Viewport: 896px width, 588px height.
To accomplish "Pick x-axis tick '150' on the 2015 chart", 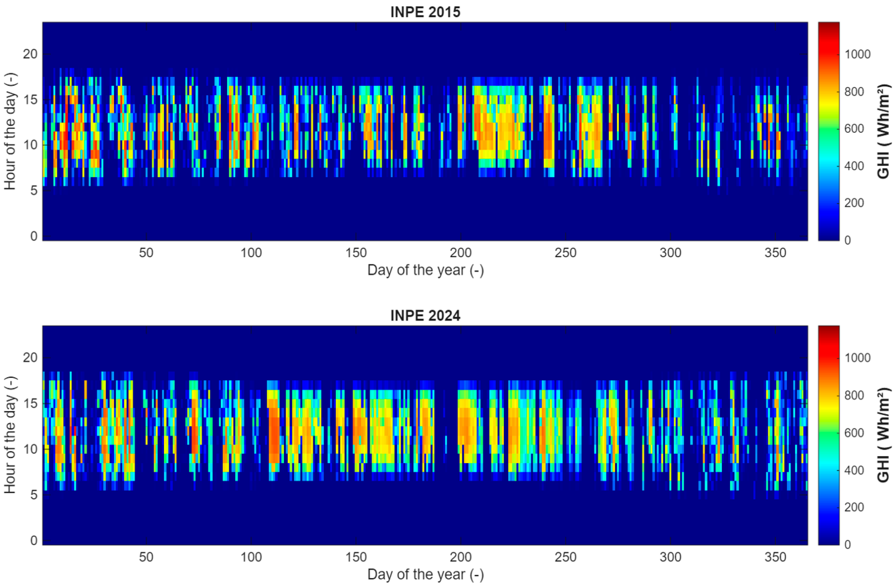I will 356,253.
